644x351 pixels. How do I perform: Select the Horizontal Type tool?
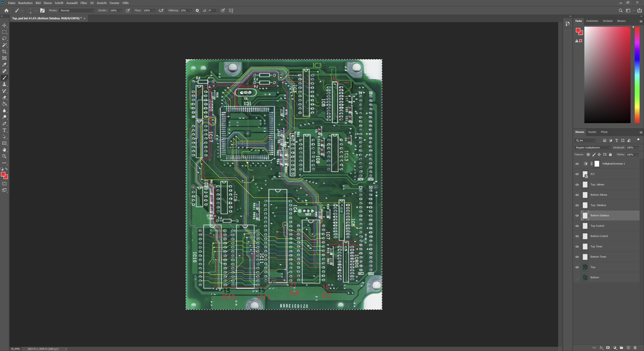pyautogui.click(x=4, y=130)
